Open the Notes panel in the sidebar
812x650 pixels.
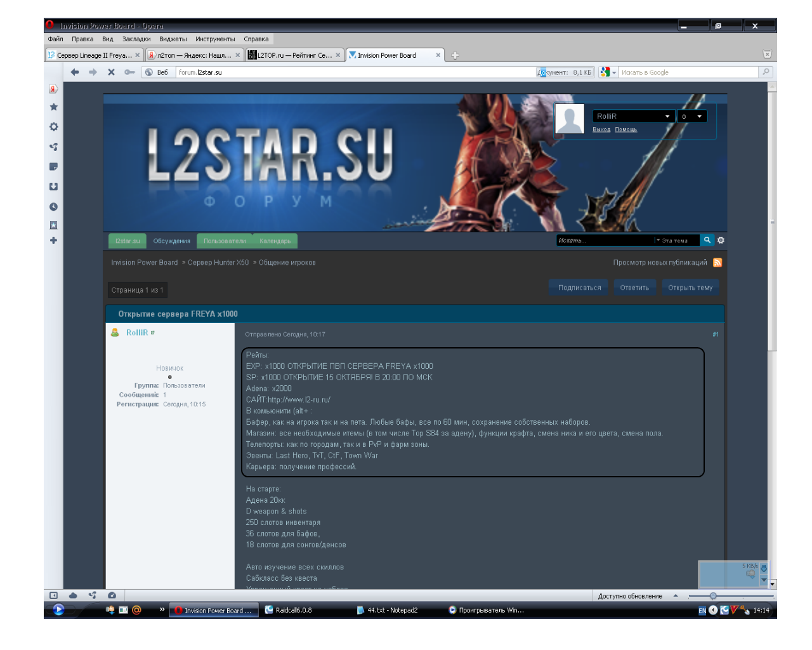(x=53, y=167)
